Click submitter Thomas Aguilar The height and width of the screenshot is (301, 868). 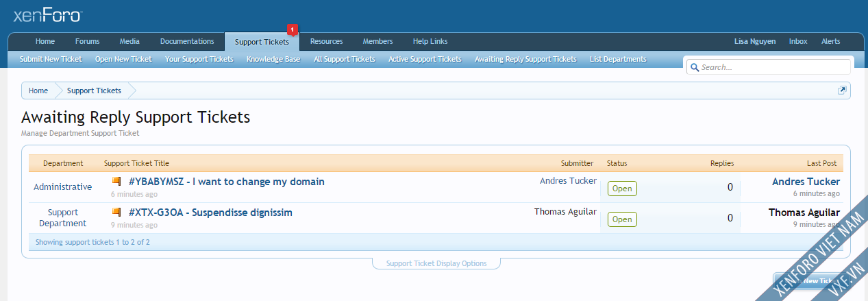(x=565, y=212)
